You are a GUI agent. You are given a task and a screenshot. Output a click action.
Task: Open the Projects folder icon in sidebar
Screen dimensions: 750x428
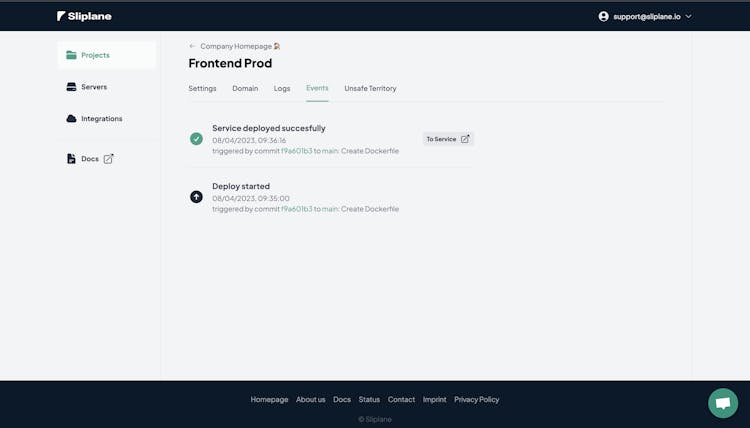[x=71, y=55]
